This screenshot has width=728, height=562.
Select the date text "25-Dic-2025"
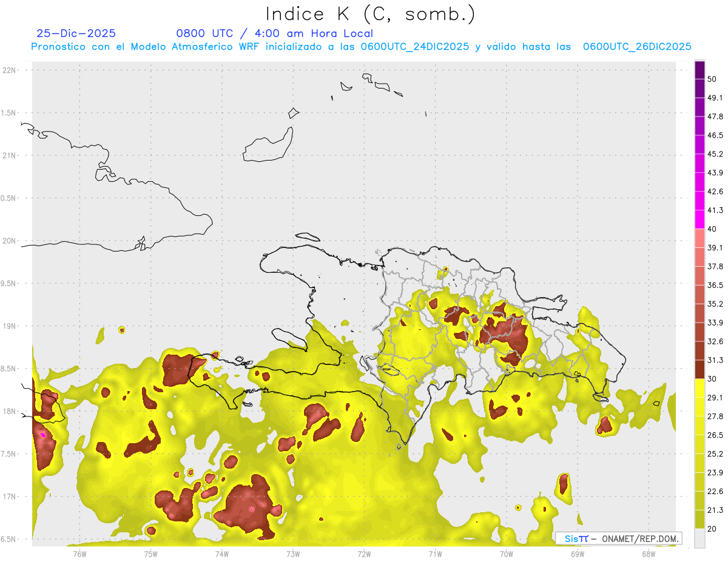click(76, 33)
